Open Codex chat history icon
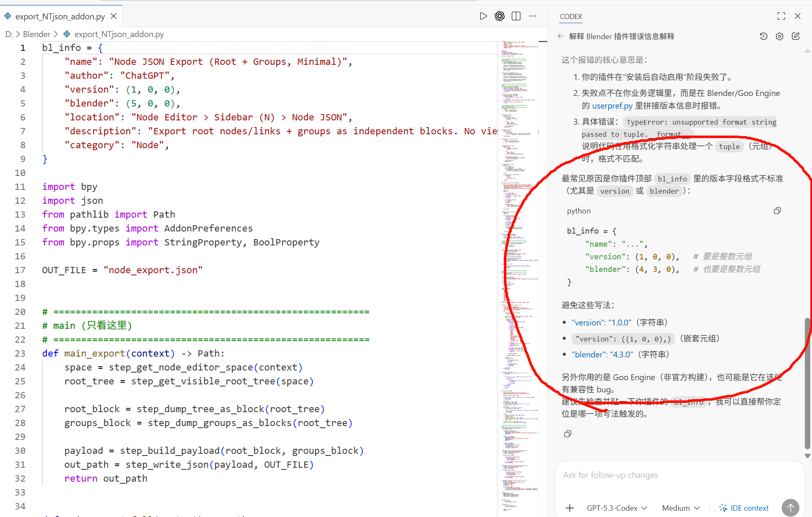The width and height of the screenshot is (812, 517). tap(764, 36)
